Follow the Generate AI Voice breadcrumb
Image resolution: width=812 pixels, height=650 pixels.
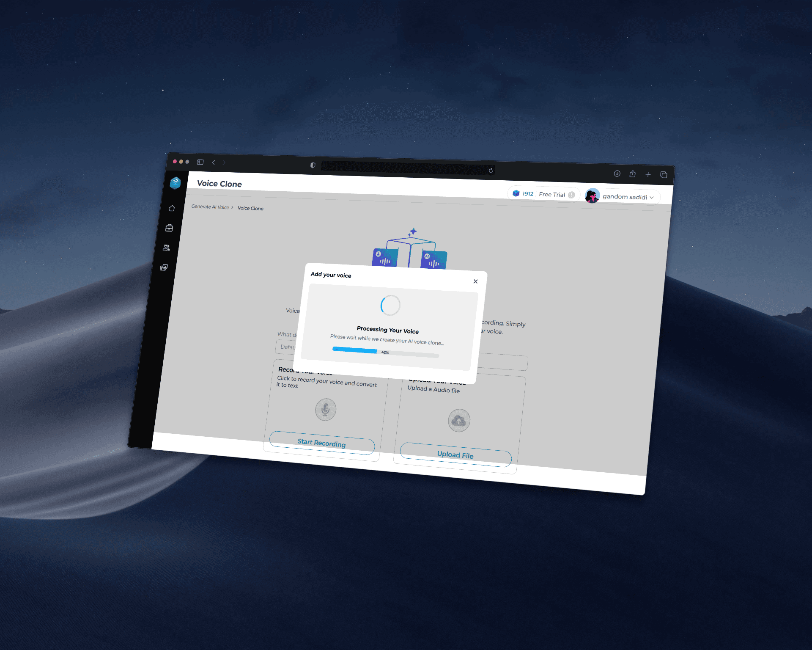(x=210, y=207)
